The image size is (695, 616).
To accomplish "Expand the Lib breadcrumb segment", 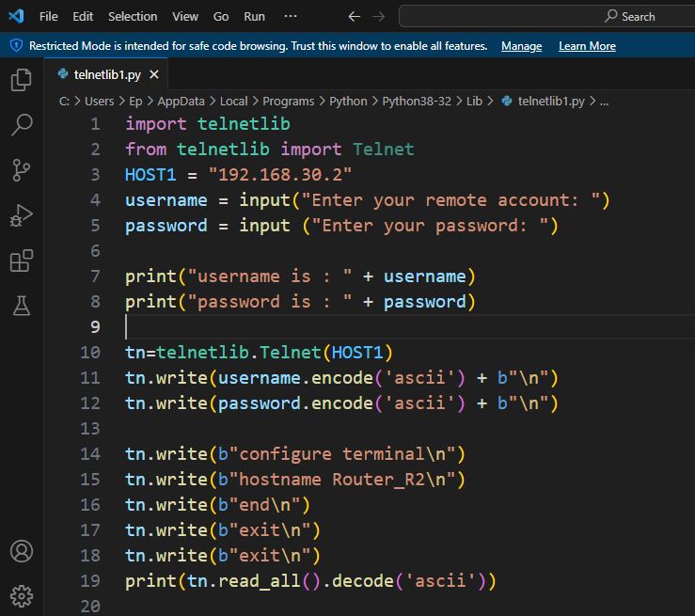I will [474, 101].
